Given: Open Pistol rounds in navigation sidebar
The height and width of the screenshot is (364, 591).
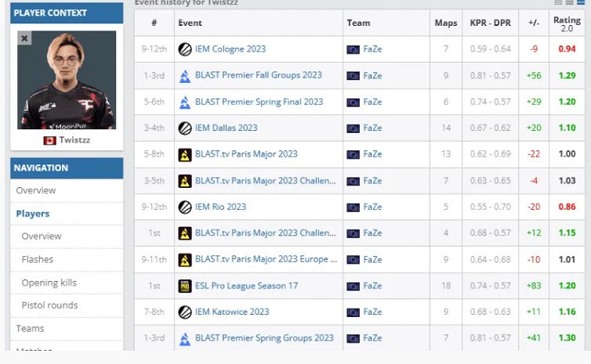Looking at the screenshot, I should point(49,305).
